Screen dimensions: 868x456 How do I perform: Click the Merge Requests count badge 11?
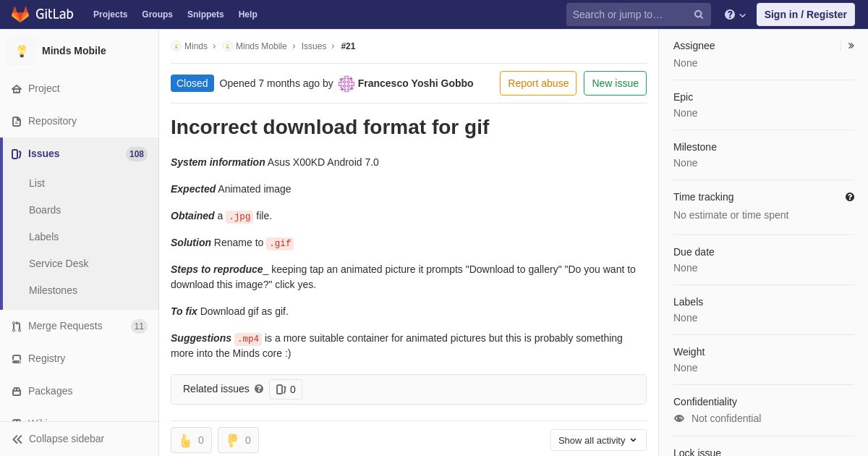139,326
